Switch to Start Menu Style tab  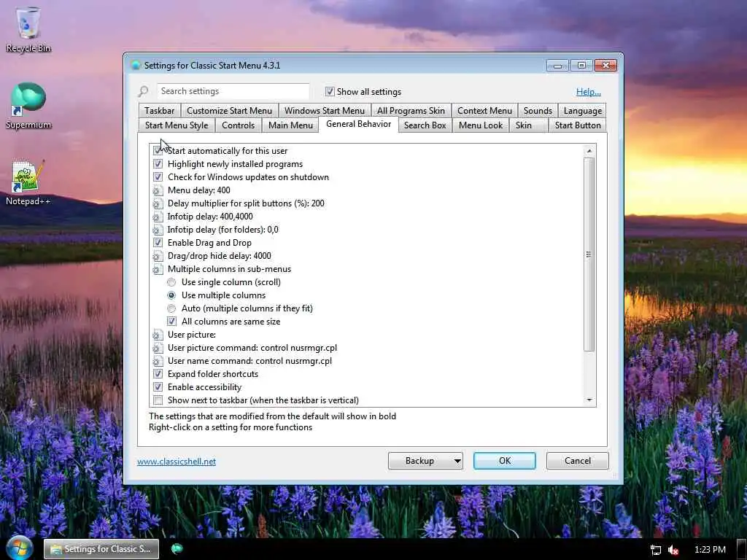point(177,125)
